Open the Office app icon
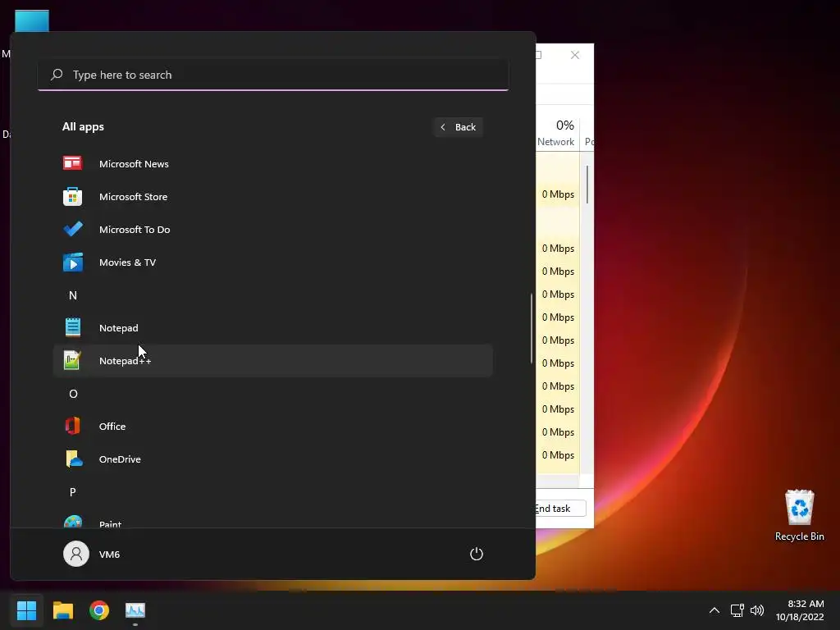 tap(73, 426)
